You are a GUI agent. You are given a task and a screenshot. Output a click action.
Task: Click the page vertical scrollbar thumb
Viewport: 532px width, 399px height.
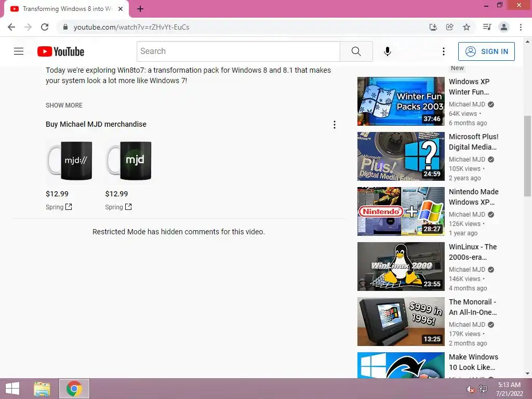click(x=527, y=156)
